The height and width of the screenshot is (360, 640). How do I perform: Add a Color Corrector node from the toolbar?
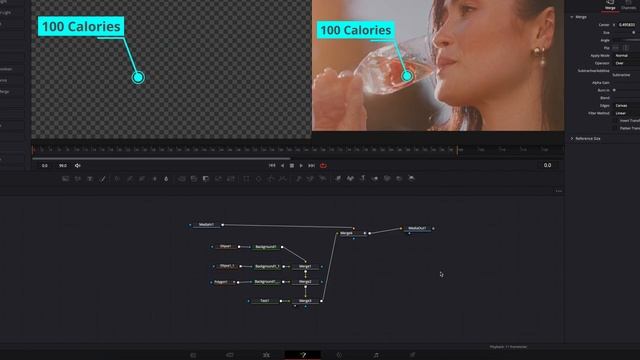[117, 179]
